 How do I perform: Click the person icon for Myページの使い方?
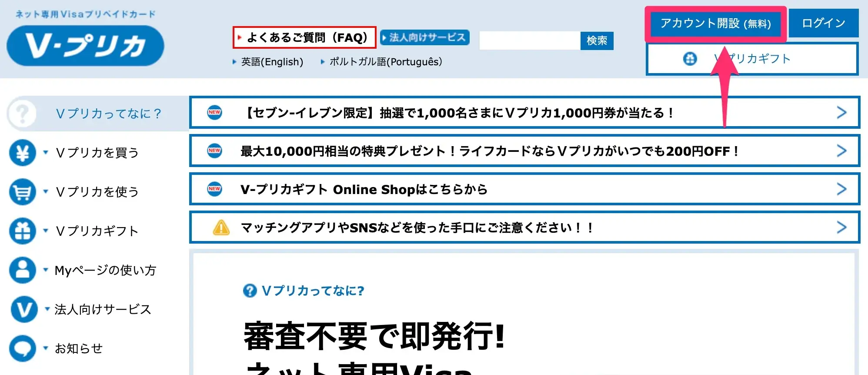(22, 270)
